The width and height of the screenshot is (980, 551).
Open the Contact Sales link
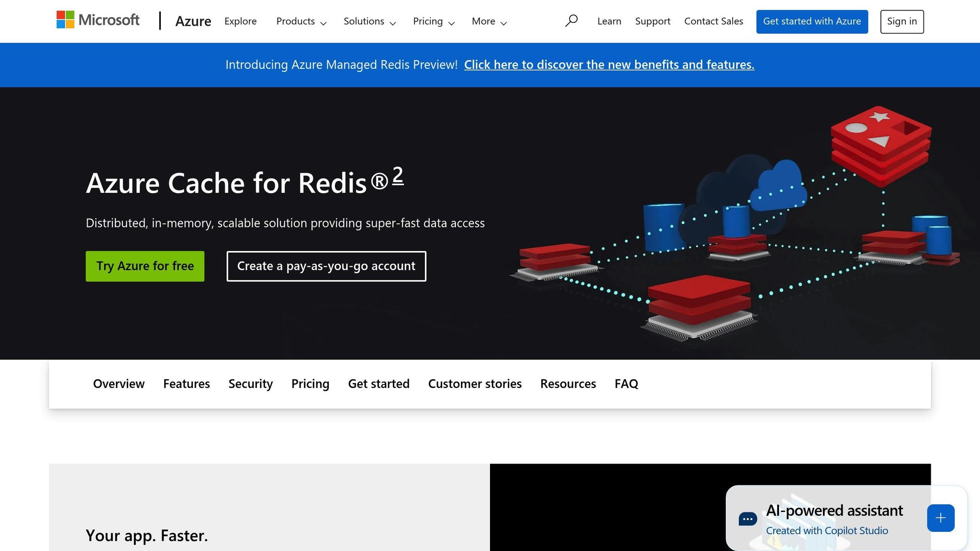tap(713, 22)
